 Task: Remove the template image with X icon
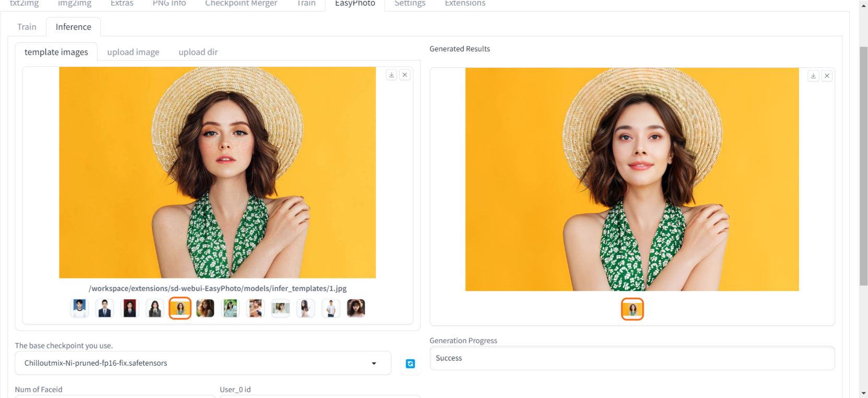pyautogui.click(x=405, y=75)
